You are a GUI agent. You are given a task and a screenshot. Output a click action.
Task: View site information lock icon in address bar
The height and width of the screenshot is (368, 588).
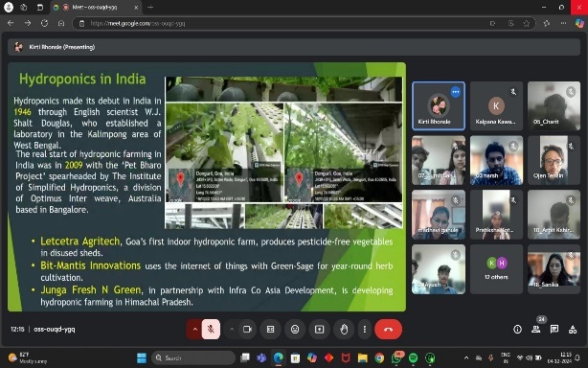click(81, 23)
